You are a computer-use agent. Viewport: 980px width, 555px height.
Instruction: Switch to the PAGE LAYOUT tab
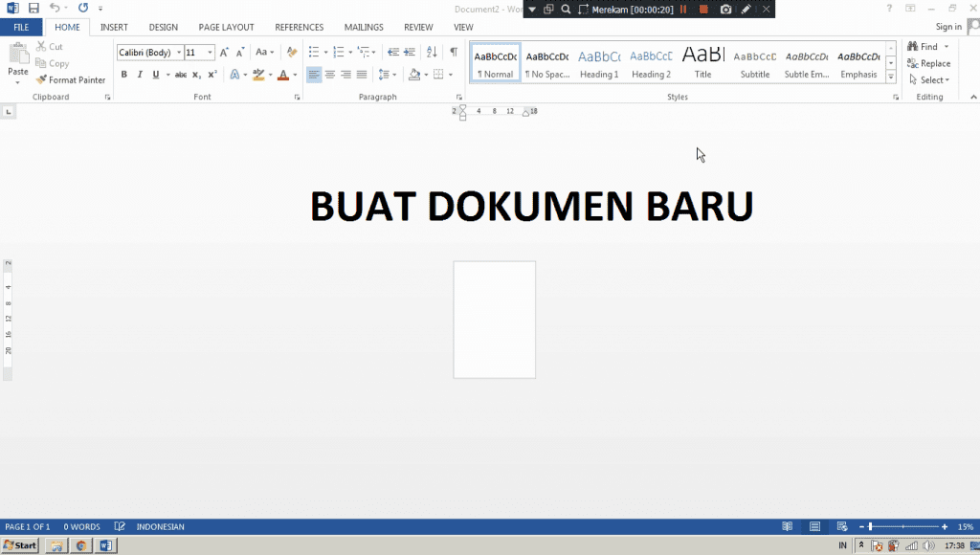226,28
